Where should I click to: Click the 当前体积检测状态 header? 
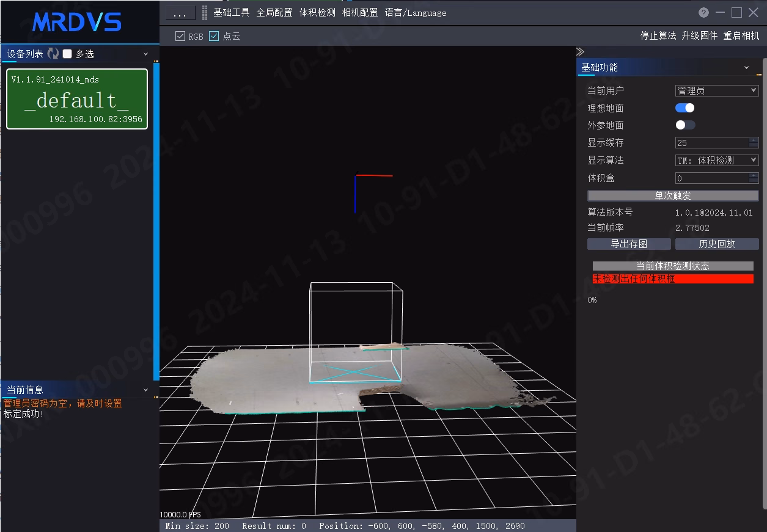673,266
